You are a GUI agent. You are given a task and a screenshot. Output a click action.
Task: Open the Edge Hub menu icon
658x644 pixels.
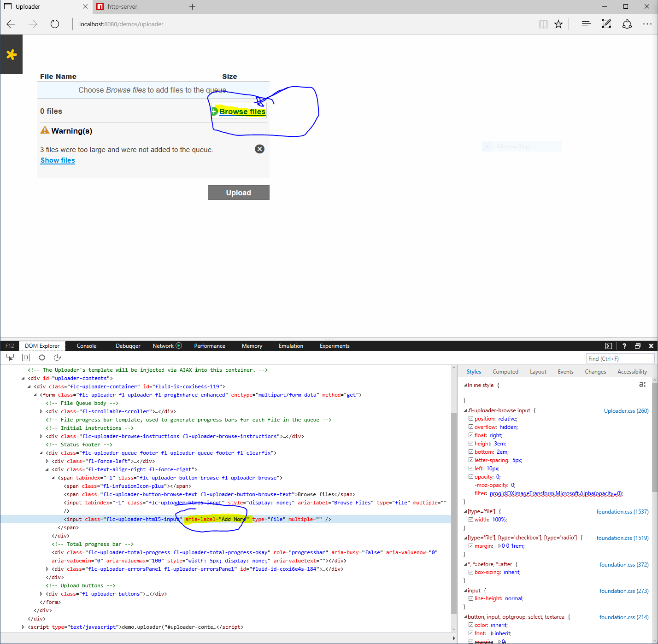(x=586, y=24)
